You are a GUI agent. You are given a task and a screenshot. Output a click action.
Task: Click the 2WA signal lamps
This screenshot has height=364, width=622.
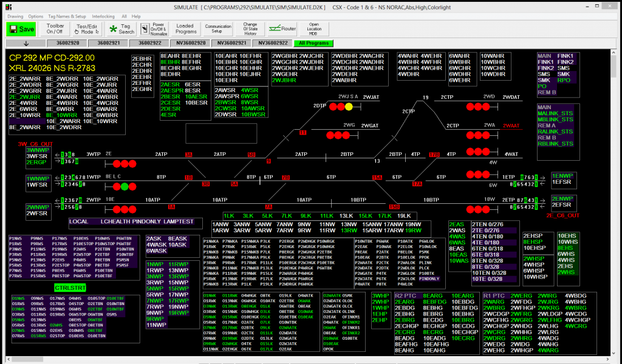tap(478, 135)
